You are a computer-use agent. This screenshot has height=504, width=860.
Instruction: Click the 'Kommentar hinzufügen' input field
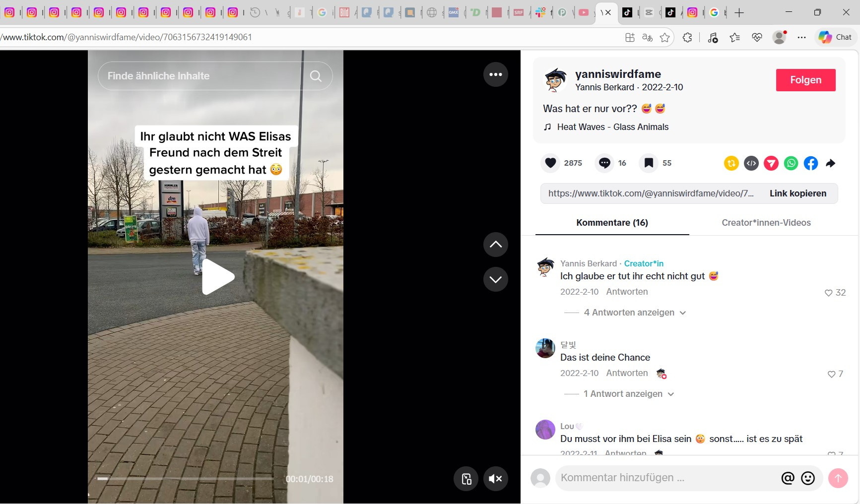point(665,478)
